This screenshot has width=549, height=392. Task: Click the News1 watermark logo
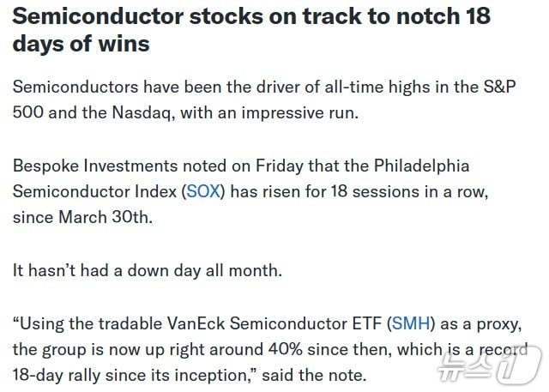coord(488,366)
